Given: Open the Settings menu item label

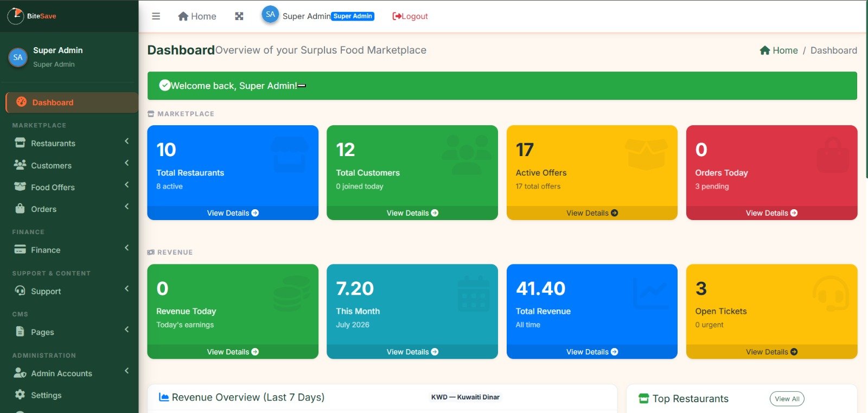Looking at the screenshot, I should [46, 395].
